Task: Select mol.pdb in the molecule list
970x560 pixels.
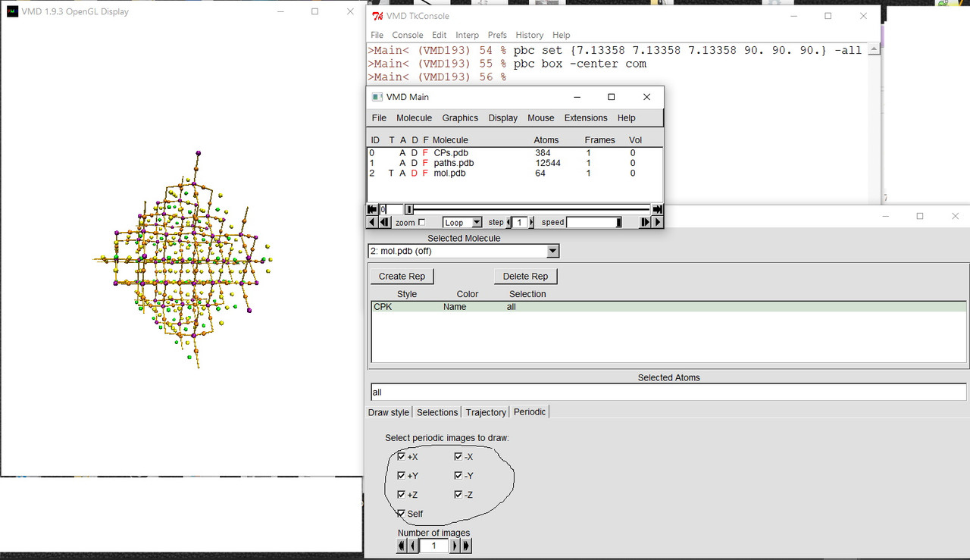Action: coord(449,173)
